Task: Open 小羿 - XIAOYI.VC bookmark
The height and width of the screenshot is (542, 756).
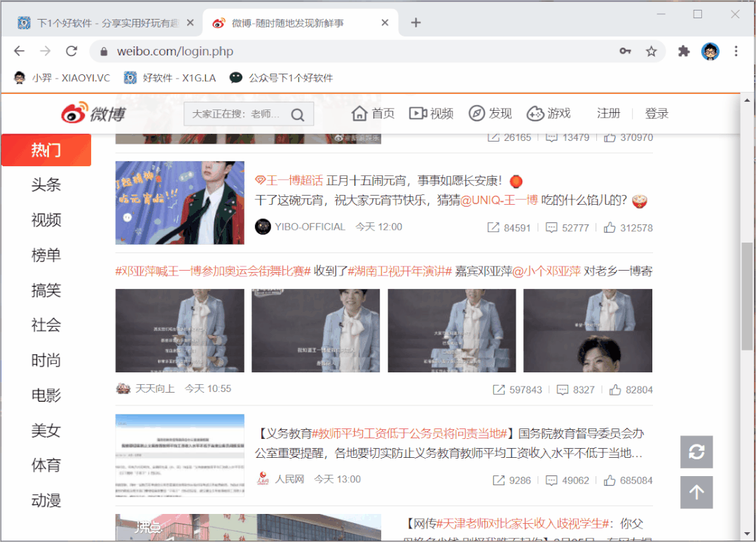Action: pyautogui.click(x=62, y=78)
